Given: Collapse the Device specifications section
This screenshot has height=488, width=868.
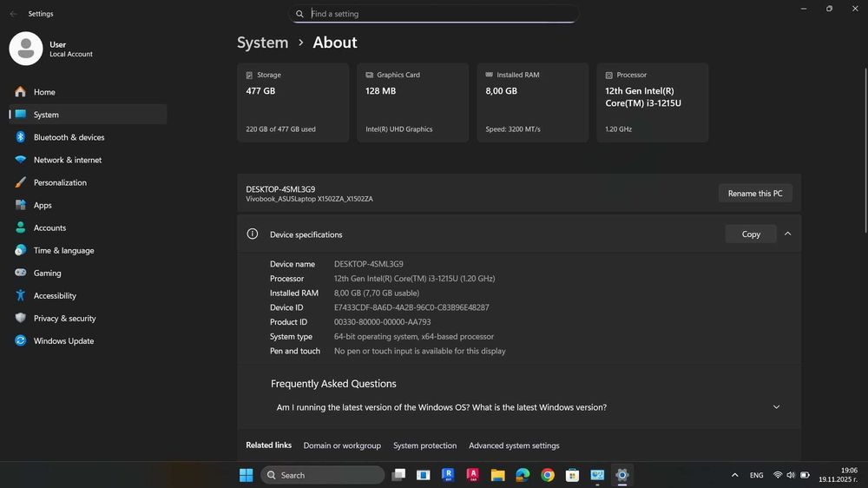Looking at the screenshot, I should (x=788, y=234).
